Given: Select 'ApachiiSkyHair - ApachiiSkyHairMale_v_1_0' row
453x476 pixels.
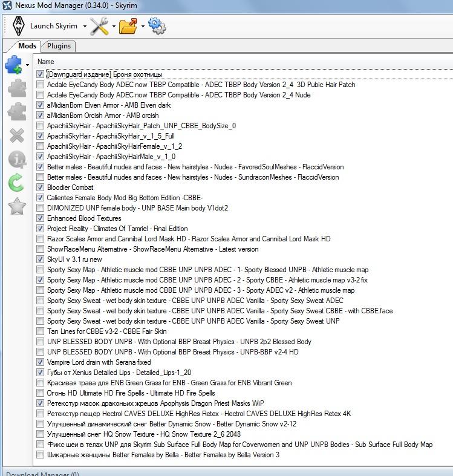Looking at the screenshot, I should click(111, 157).
